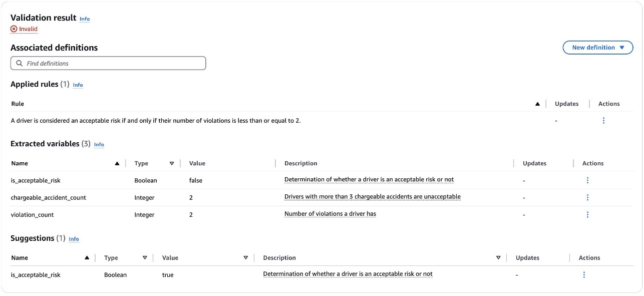Click the Info icon beside Validation result
644x296 pixels.
(85, 19)
